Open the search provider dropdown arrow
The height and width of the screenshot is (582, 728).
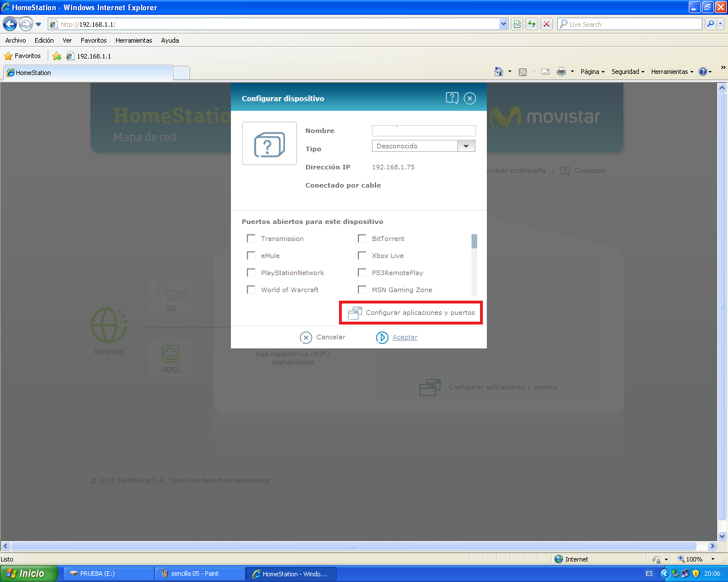click(x=721, y=24)
